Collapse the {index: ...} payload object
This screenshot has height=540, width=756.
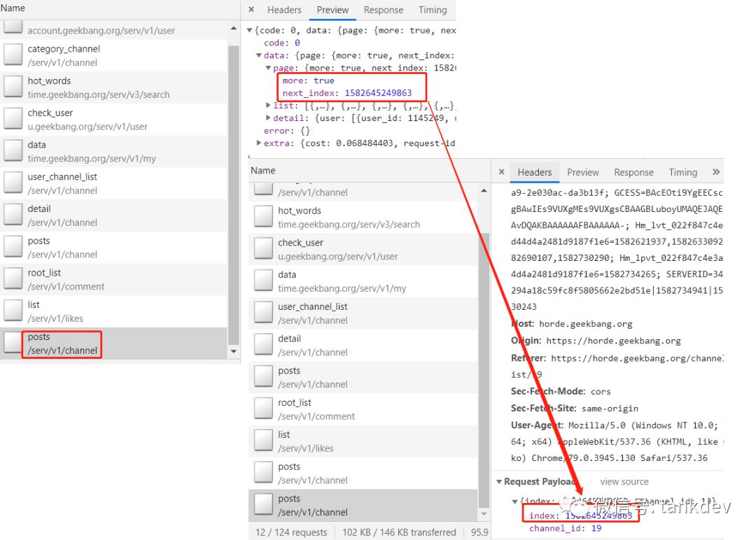[x=515, y=501]
